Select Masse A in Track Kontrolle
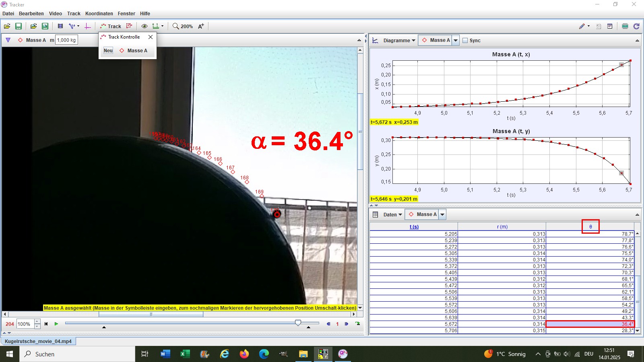This screenshot has height=362, width=644. 134,51
